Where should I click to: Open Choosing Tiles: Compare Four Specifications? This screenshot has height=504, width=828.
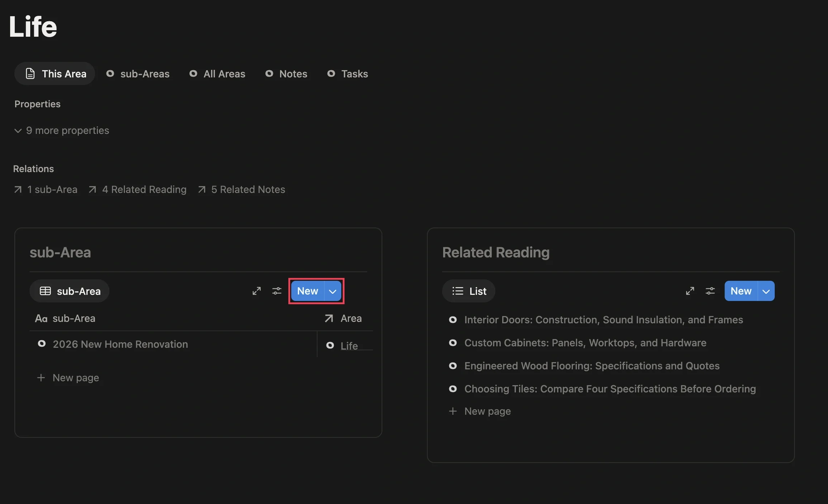pyautogui.click(x=610, y=389)
